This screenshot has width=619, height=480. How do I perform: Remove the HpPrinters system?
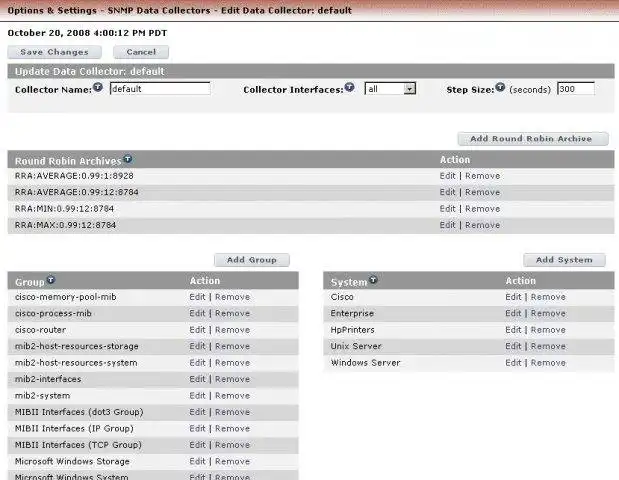(x=548, y=330)
